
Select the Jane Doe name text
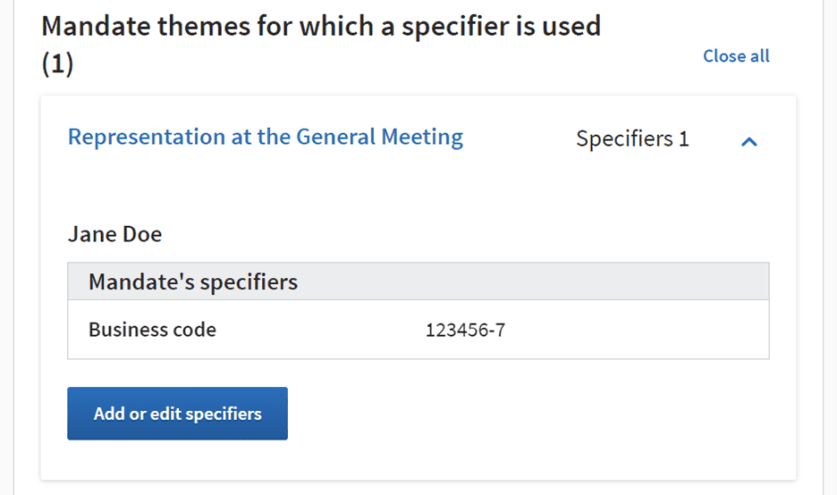[x=115, y=234]
